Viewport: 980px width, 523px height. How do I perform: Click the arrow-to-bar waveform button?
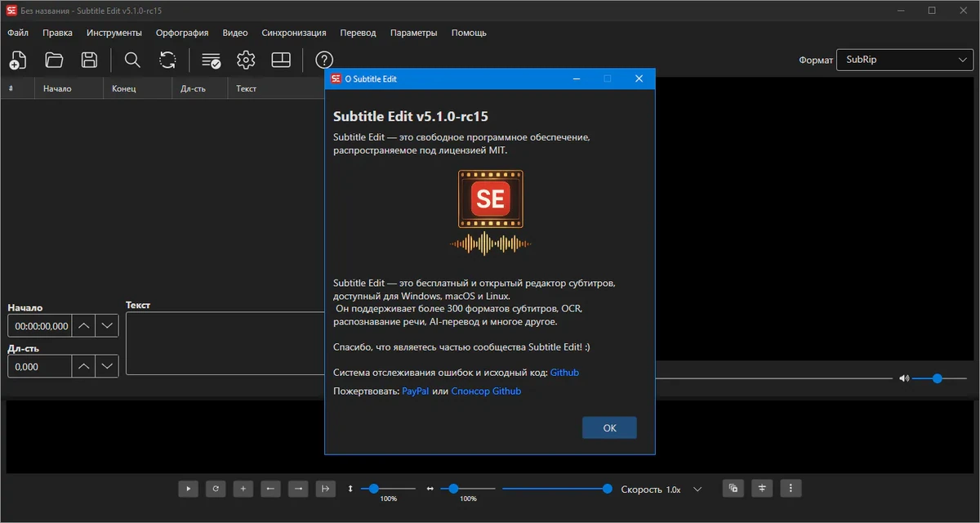point(326,489)
